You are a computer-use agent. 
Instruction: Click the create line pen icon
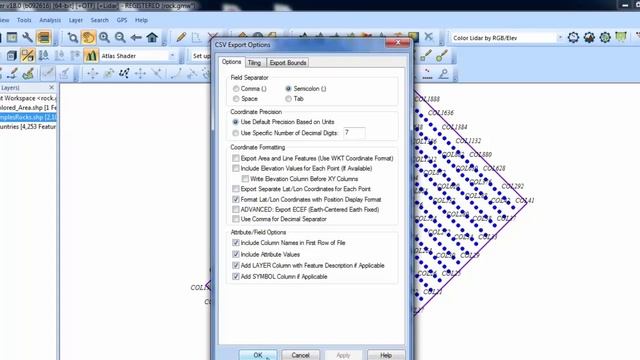pyautogui.click(x=12, y=73)
